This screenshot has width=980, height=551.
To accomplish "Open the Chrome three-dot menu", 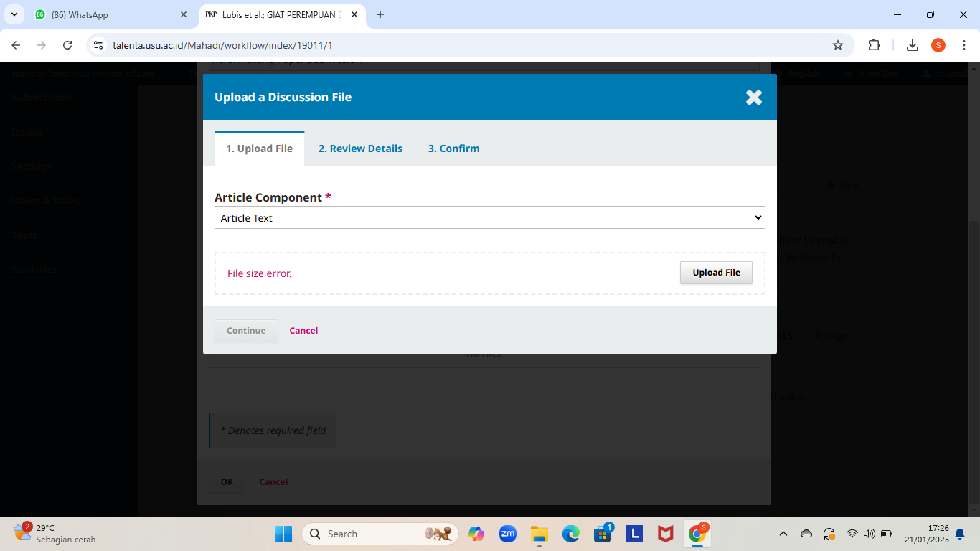I will pyautogui.click(x=963, y=45).
